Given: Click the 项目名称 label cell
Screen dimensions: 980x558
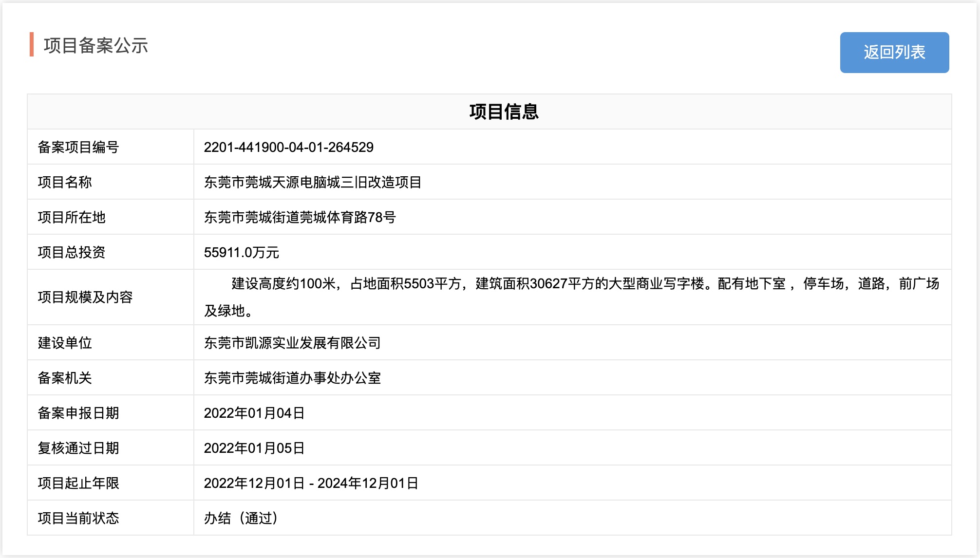Looking at the screenshot, I should (111, 182).
